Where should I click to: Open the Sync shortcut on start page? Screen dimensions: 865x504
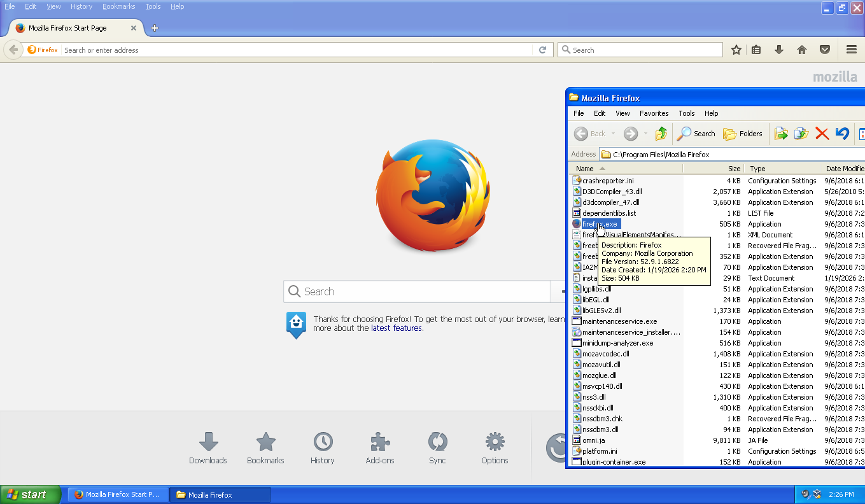[437, 448]
